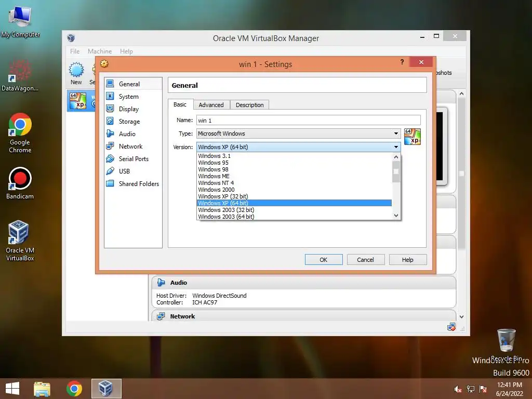The width and height of the screenshot is (532, 399).
Task: Select Windows XP (32 bit) version
Action: (294, 196)
